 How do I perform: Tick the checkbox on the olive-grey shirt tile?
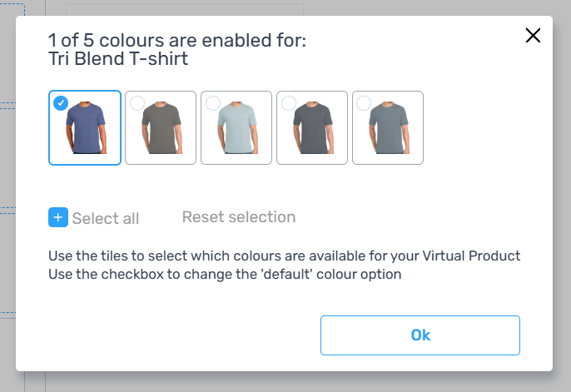pyautogui.click(x=137, y=103)
